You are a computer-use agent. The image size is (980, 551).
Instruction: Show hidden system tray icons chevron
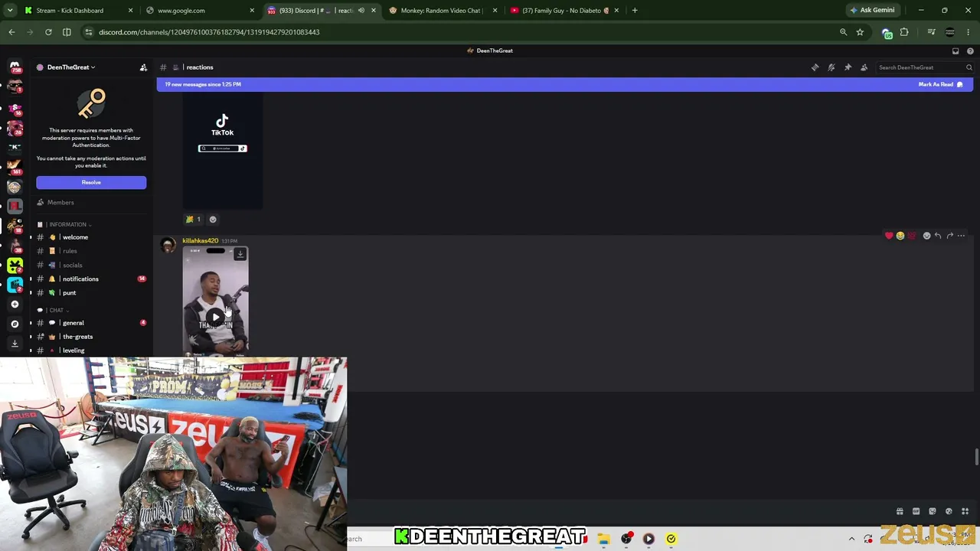pos(851,539)
